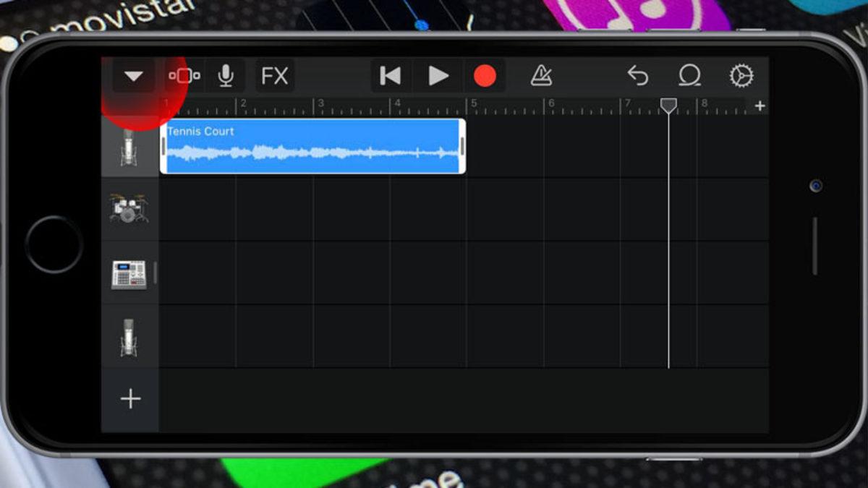Viewport: 868px width, 488px height.
Task: Open song settings gear
Action: pyautogui.click(x=741, y=76)
